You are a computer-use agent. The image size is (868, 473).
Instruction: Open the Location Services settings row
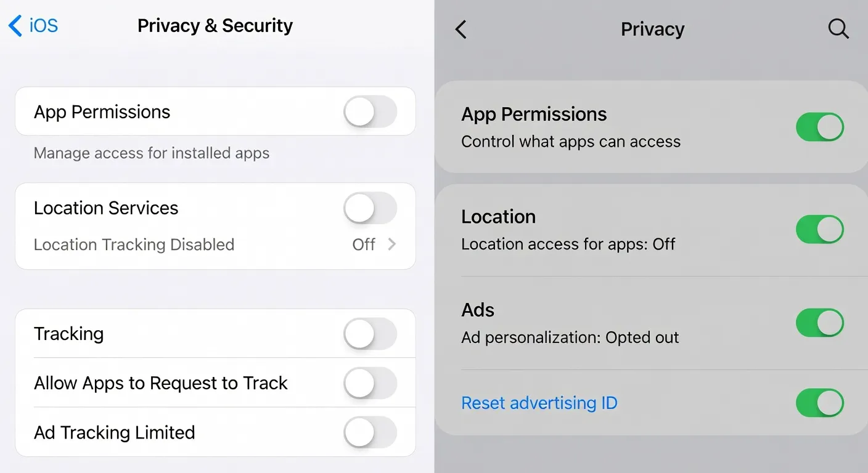105,208
